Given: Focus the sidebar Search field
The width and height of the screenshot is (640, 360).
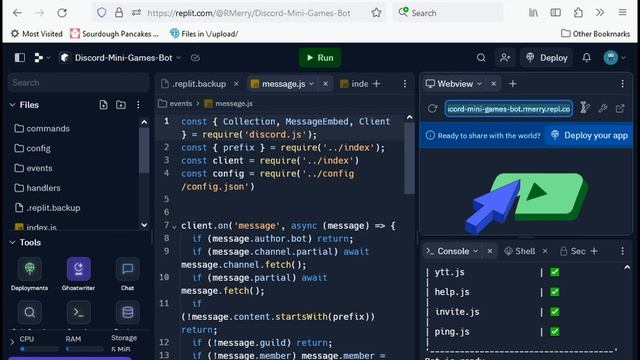Looking at the screenshot, I should point(78,83).
